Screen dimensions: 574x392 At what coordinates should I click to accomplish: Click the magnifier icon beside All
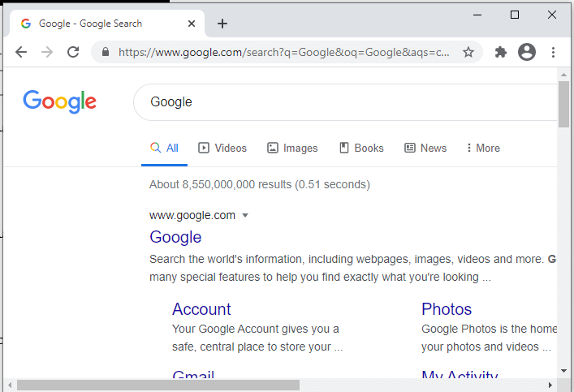coord(155,148)
